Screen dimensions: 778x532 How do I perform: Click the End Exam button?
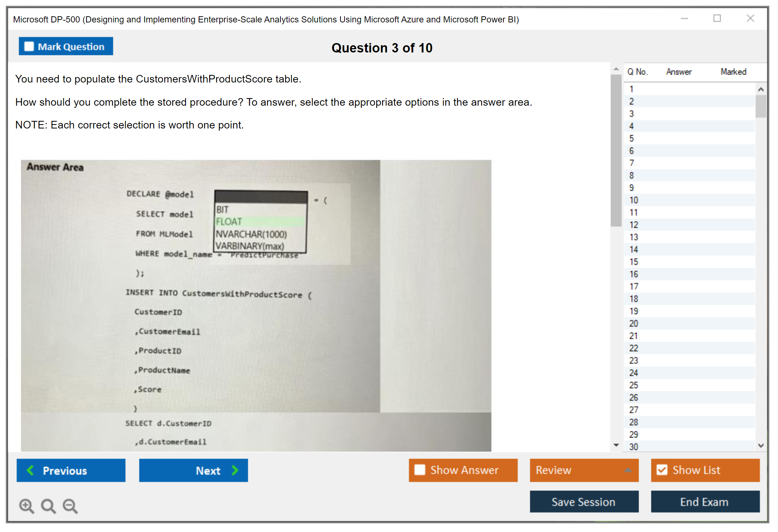705,502
